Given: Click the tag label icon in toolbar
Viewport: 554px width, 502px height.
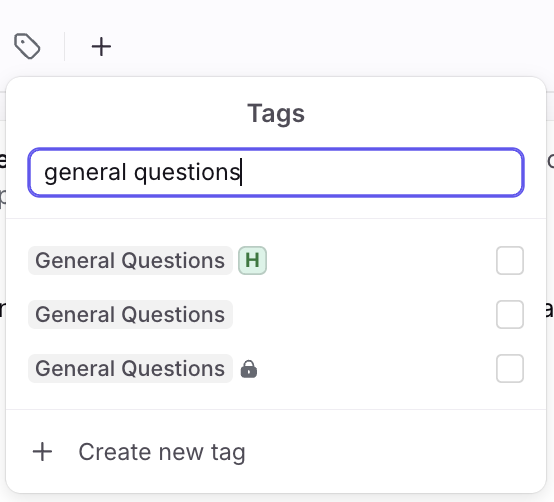Looking at the screenshot, I should pos(27,46).
